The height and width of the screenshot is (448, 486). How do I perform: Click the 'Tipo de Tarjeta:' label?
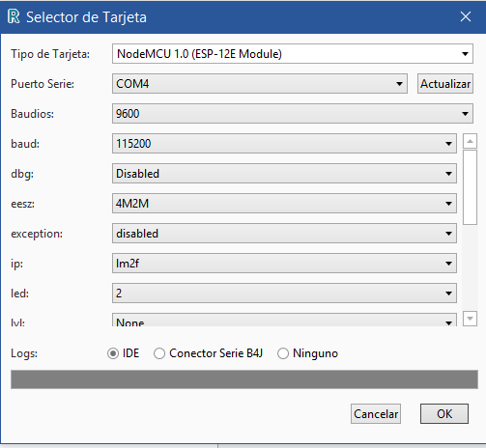[x=50, y=54]
